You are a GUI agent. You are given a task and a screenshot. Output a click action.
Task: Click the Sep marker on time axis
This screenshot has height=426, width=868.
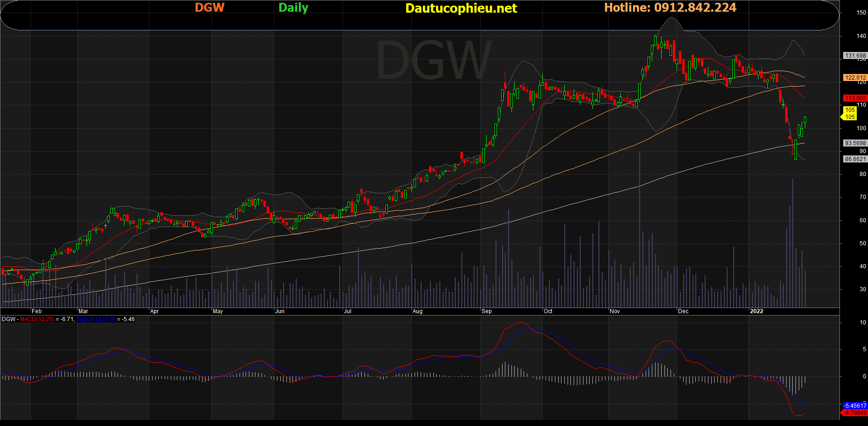point(486,311)
